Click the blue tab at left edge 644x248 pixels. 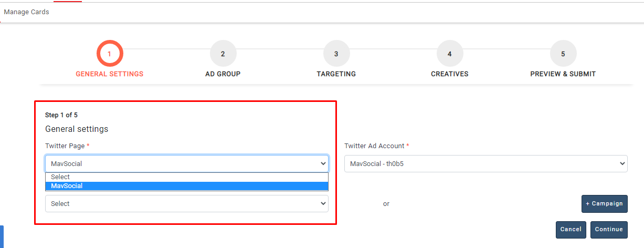point(2,236)
